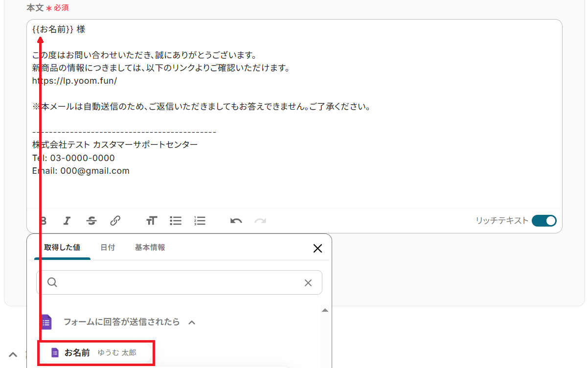The height and width of the screenshot is (368, 588).
Task: Insert a bulleted list
Action: point(176,221)
